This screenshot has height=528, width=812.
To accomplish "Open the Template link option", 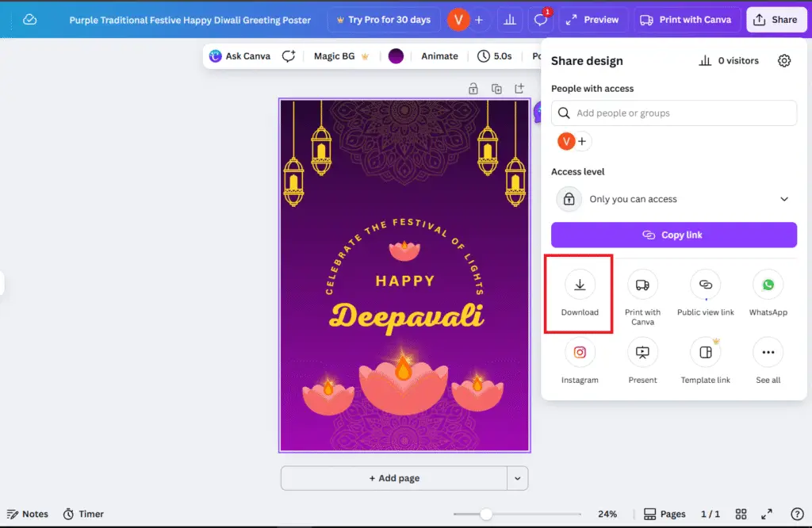I will (x=705, y=353).
